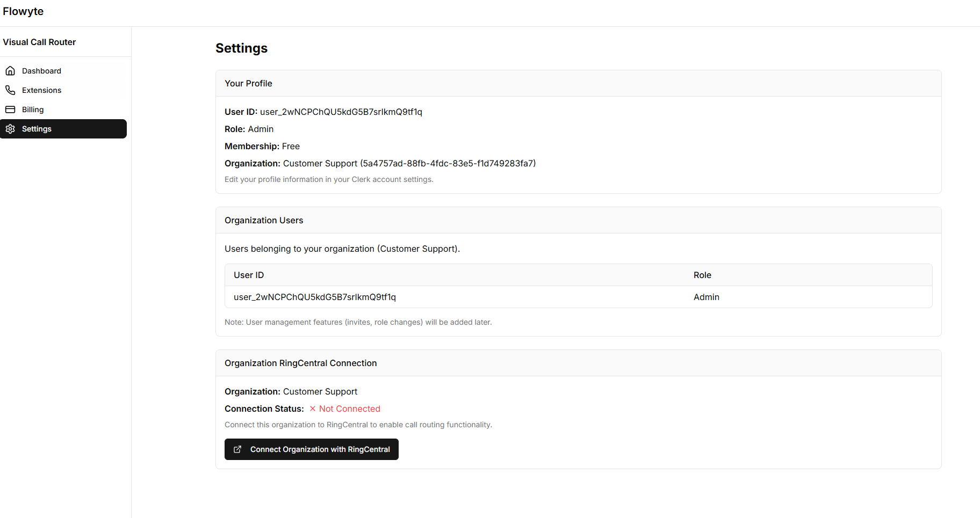The height and width of the screenshot is (518, 980).
Task: Click the red X icon beside Not Connected
Action: click(x=313, y=409)
